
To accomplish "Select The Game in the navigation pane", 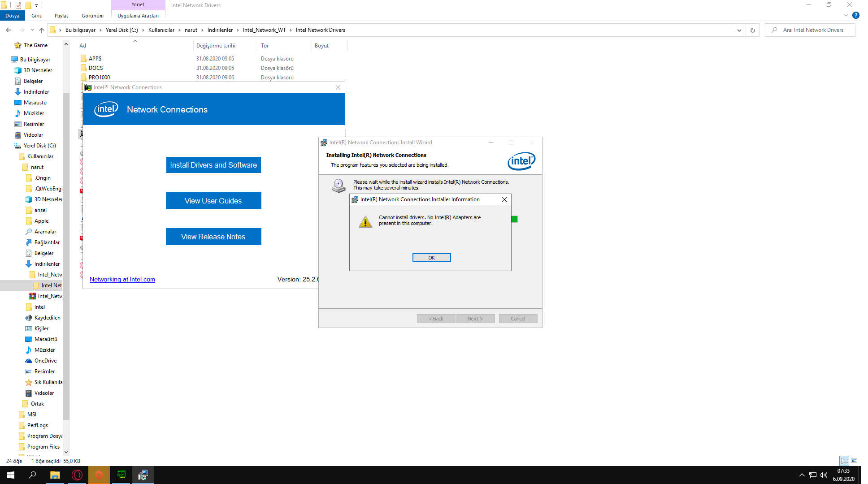I will pos(35,45).
